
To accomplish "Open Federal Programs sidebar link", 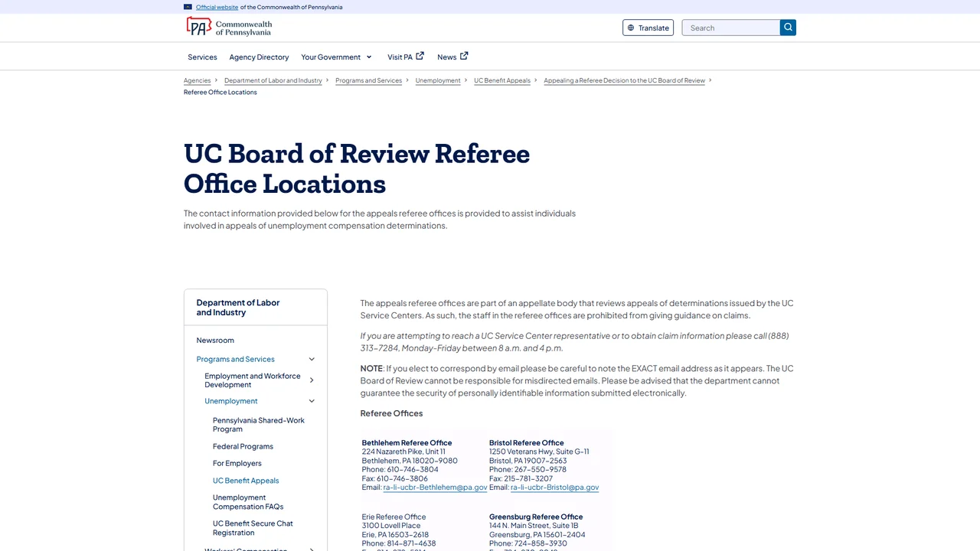I will point(243,446).
